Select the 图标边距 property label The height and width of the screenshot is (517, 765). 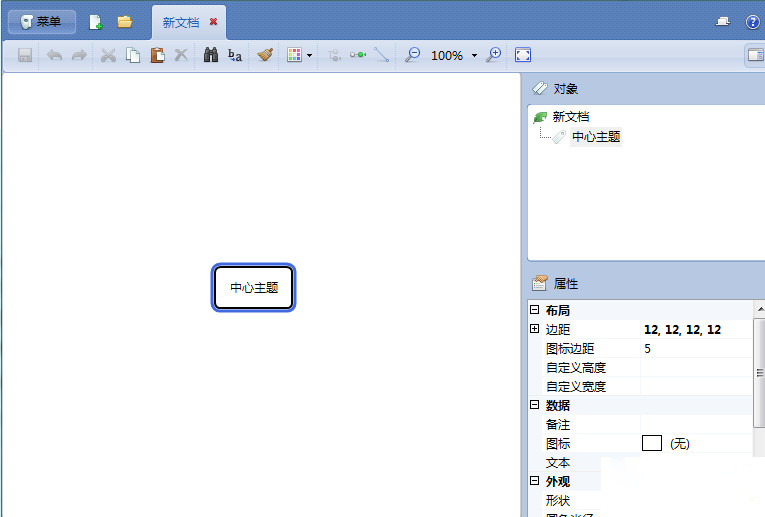coord(570,349)
